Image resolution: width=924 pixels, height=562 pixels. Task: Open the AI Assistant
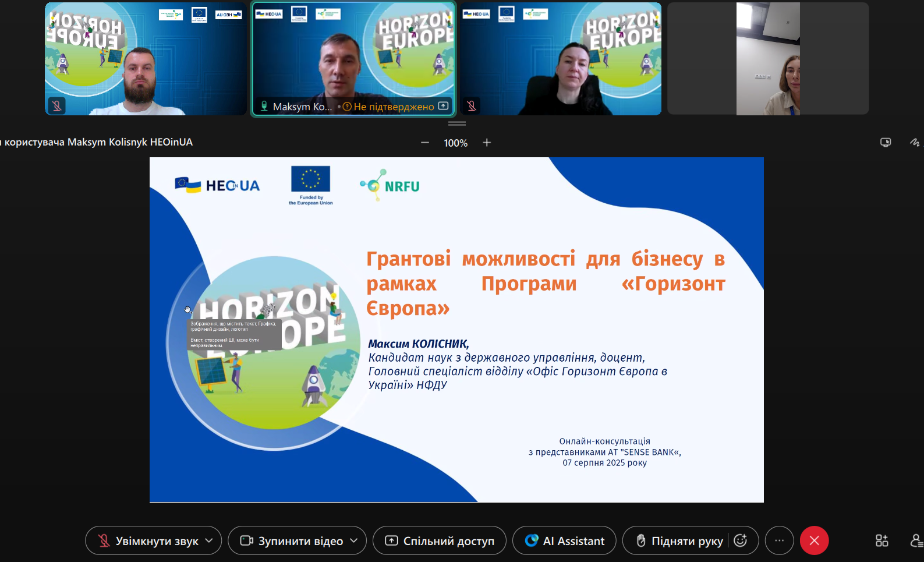coord(564,541)
